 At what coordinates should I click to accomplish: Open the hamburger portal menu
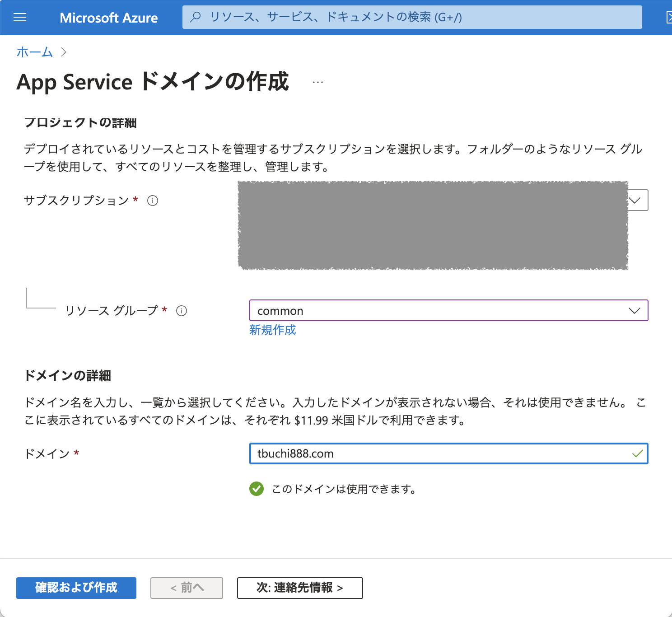[x=20, y=18]
